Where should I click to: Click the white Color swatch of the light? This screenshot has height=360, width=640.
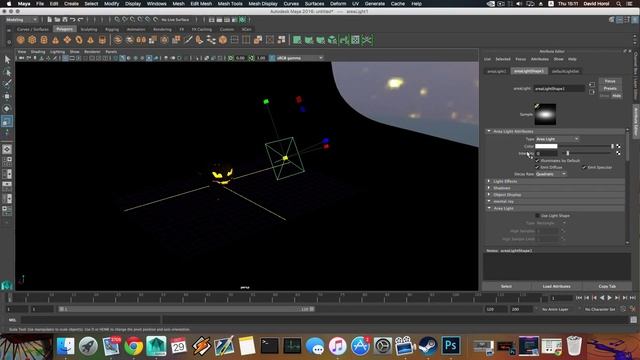546,146
